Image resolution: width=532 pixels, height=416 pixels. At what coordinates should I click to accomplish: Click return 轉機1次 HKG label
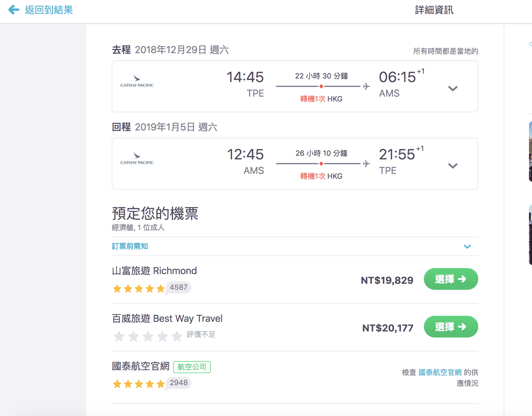[321, 176]
